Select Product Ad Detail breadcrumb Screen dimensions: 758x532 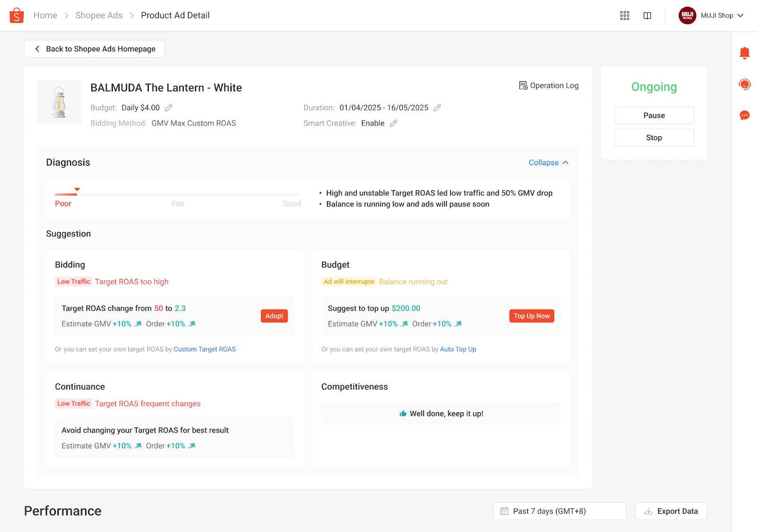pos(175,15)
